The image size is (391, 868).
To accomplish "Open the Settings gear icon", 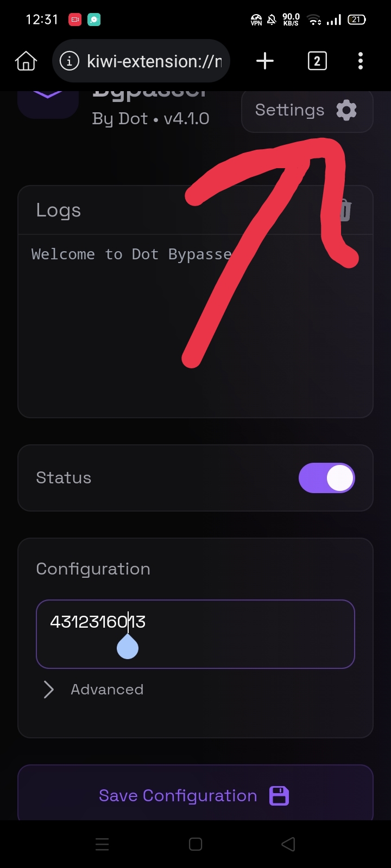I will [x=346, y=110].
